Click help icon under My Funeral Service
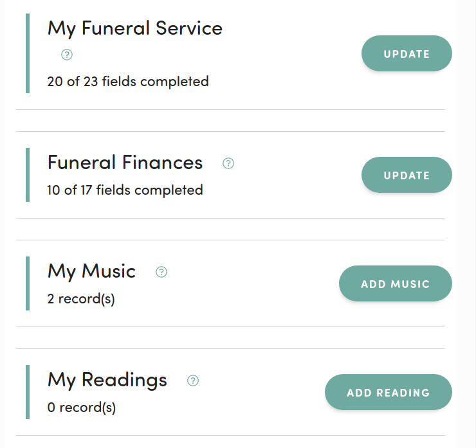Image resolution: width=476 pixels, height=448 pixels. click(x=66, y=55)
